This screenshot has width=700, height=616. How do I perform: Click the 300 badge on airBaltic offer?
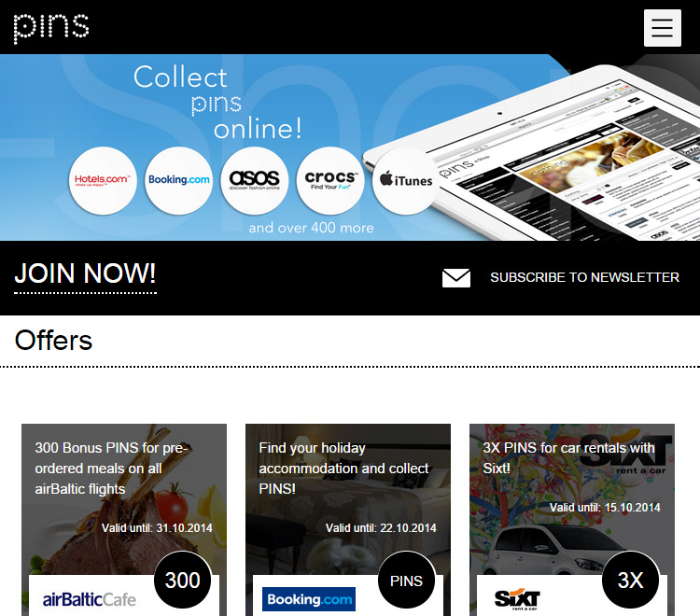point(183,580)
